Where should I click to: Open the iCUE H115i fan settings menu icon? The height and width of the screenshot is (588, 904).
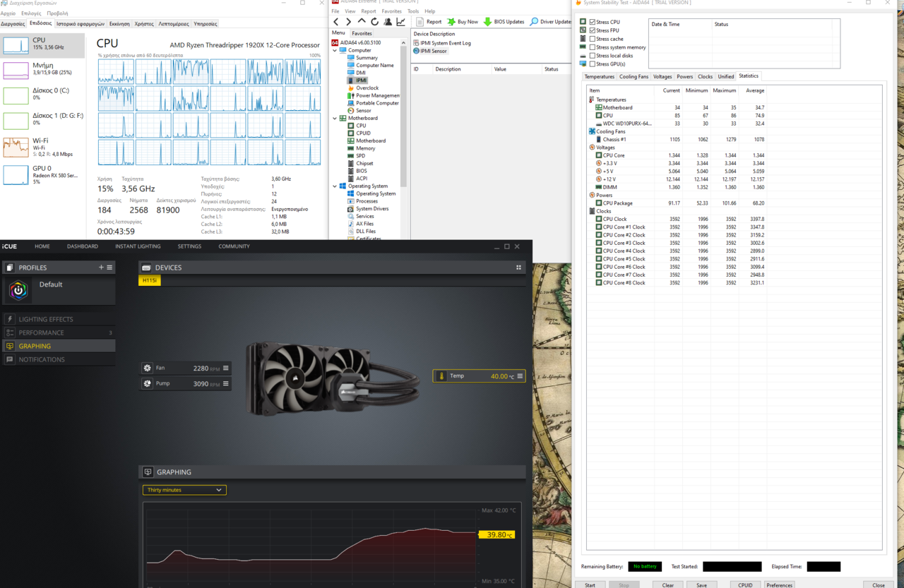tap(226, 368)
